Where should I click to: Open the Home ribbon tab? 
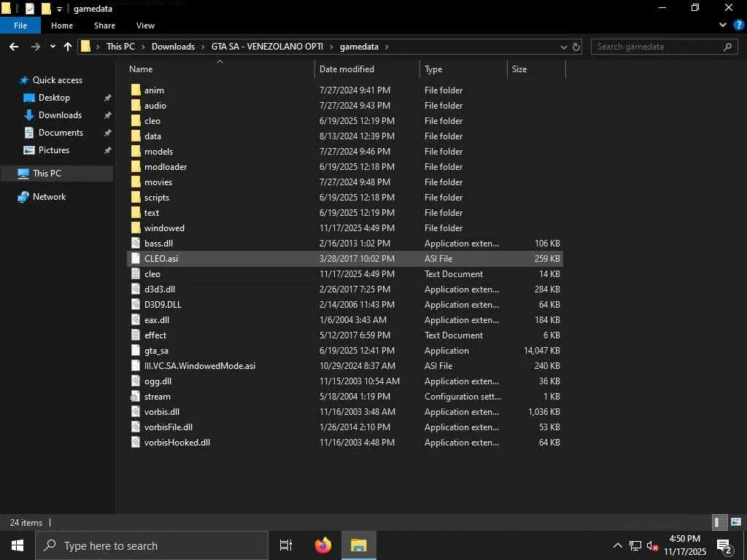pyautogui.click(x=62, y=26)
